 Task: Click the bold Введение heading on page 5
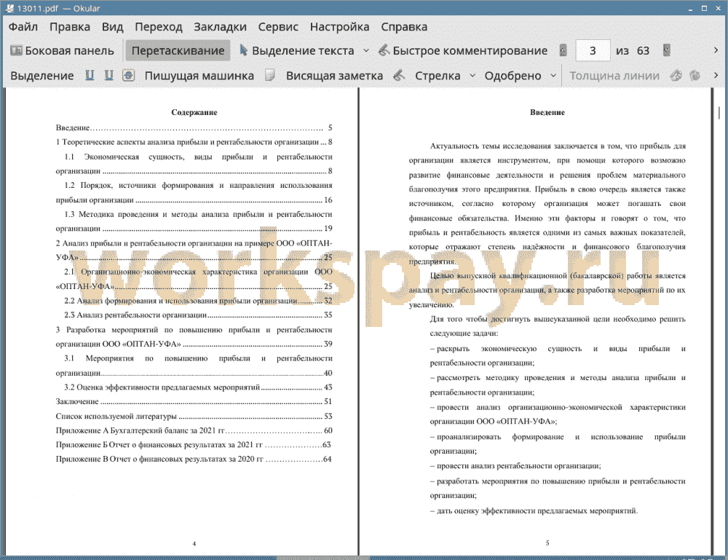[x=547, y=112]
